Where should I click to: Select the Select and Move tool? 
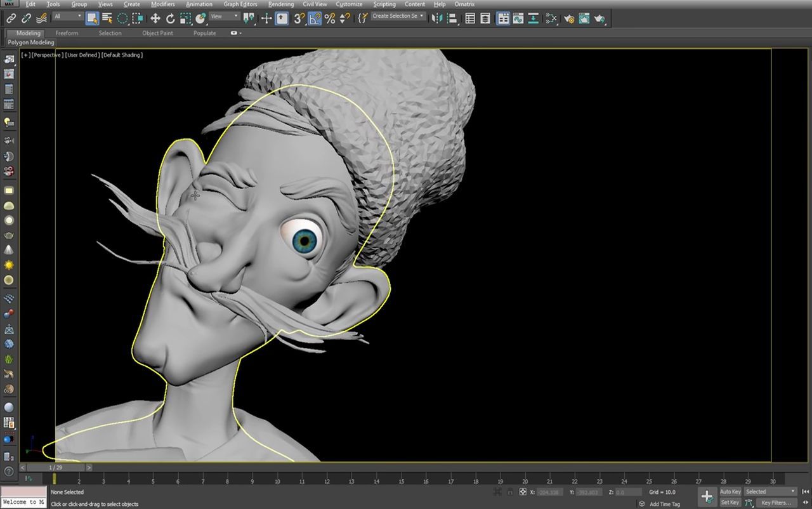pos(155,18)
